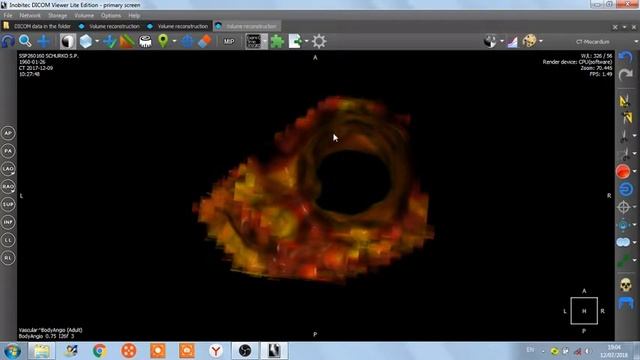Open the overlay text dropdown arrow
640x360 pixels.
pos(265,41)
